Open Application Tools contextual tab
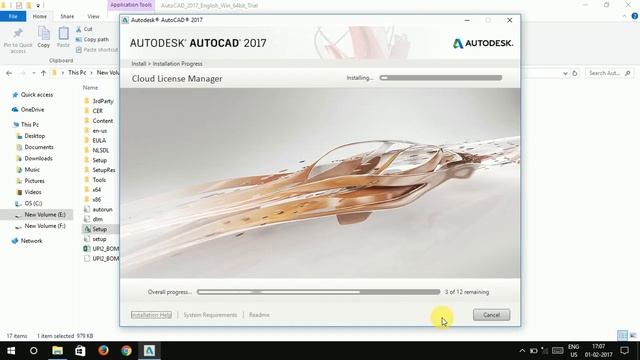 [131, 5]
